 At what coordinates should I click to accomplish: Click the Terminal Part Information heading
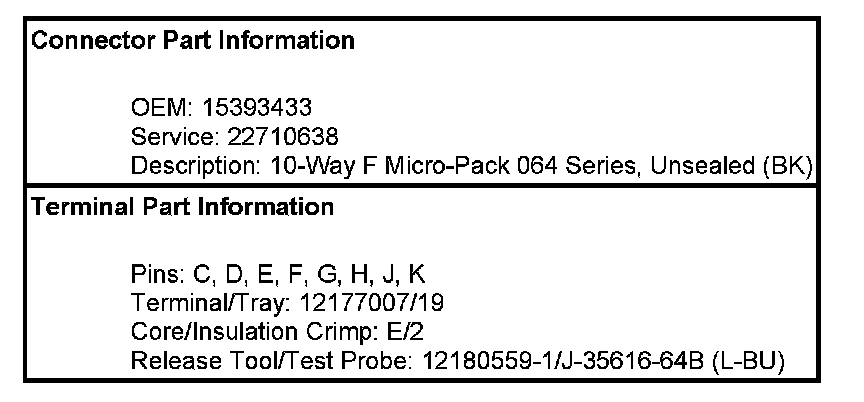183,208
